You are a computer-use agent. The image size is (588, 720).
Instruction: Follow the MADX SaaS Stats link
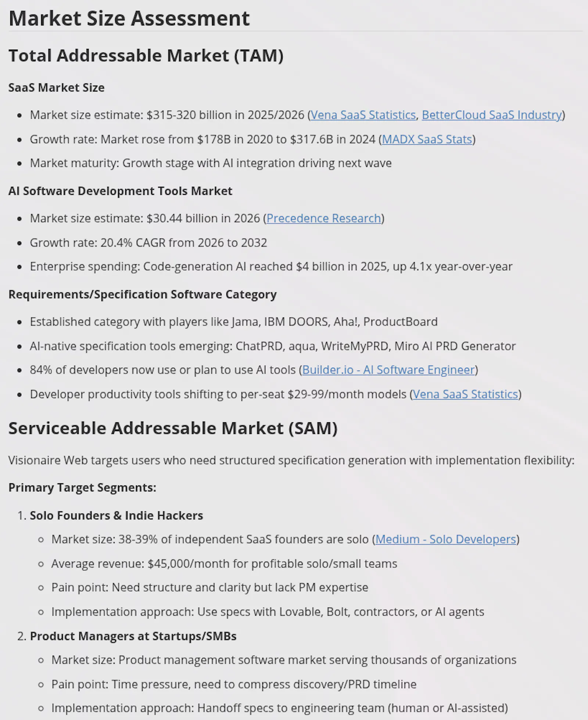(x=427, y=139)
